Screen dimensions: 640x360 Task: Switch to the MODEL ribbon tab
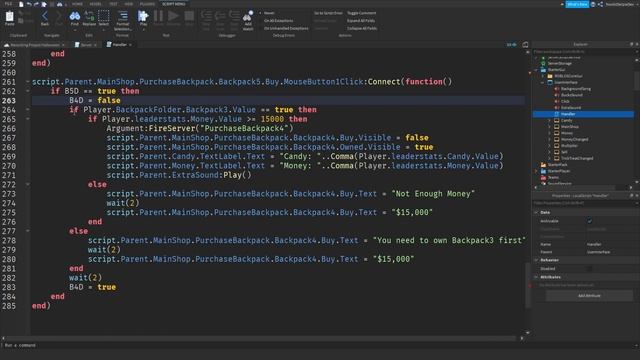[x=96, y=4]
